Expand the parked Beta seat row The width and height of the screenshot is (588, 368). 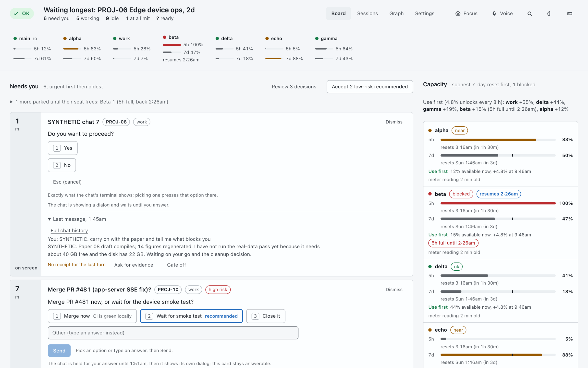(89, 102)
